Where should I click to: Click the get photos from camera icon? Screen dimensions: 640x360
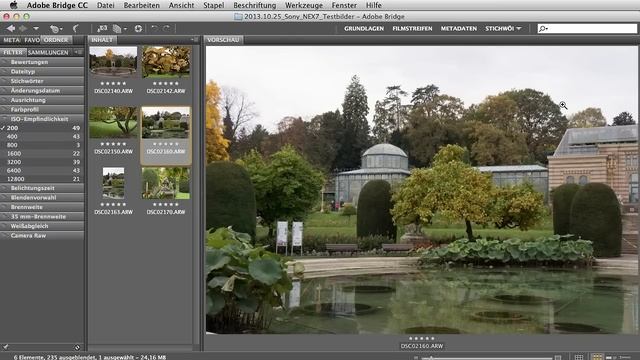pyautogui.click(x=102, y=28)
